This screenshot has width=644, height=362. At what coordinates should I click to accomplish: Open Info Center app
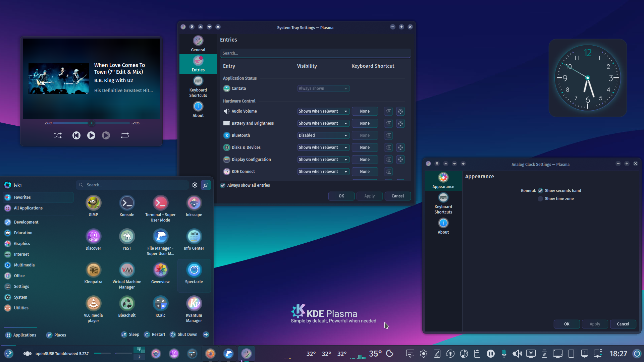194,239
